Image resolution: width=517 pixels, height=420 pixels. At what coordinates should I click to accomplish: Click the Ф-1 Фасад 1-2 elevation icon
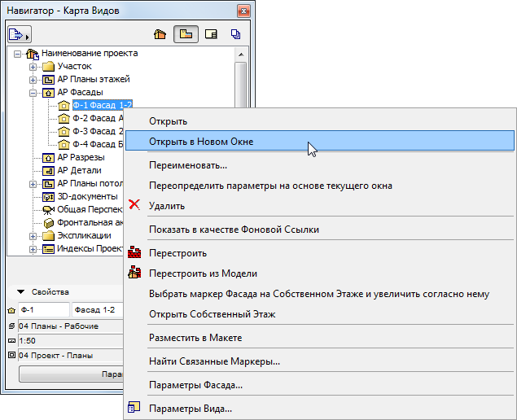click(64, 106)
